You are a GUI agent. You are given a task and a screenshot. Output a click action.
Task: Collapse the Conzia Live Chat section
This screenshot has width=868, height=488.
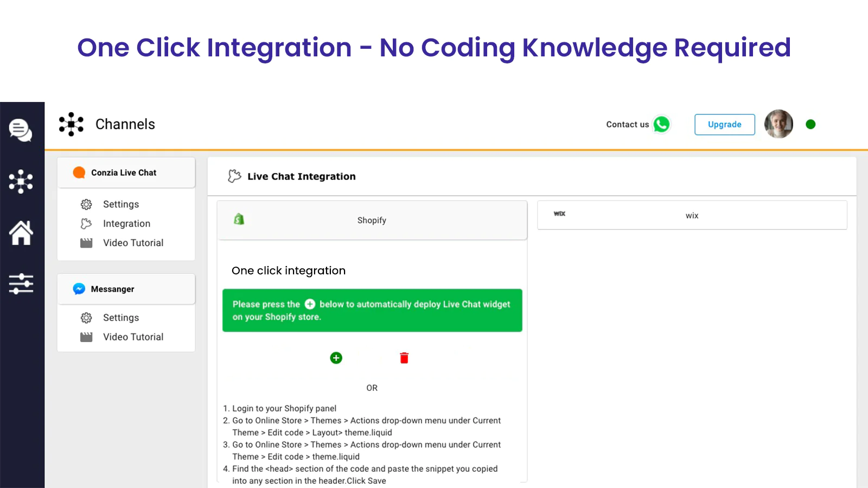[x=126, y=172]
